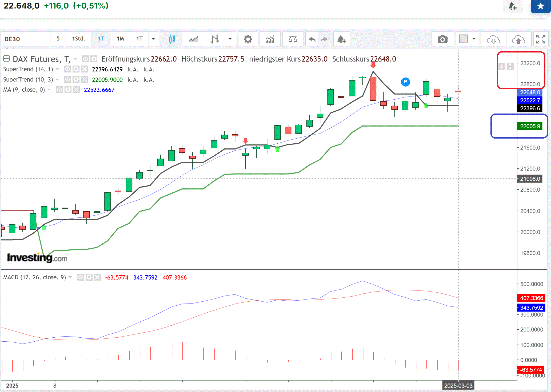Screen dimensions: 551x392
Task: Open the chart settings gear icon
Action: coord(248,39)
